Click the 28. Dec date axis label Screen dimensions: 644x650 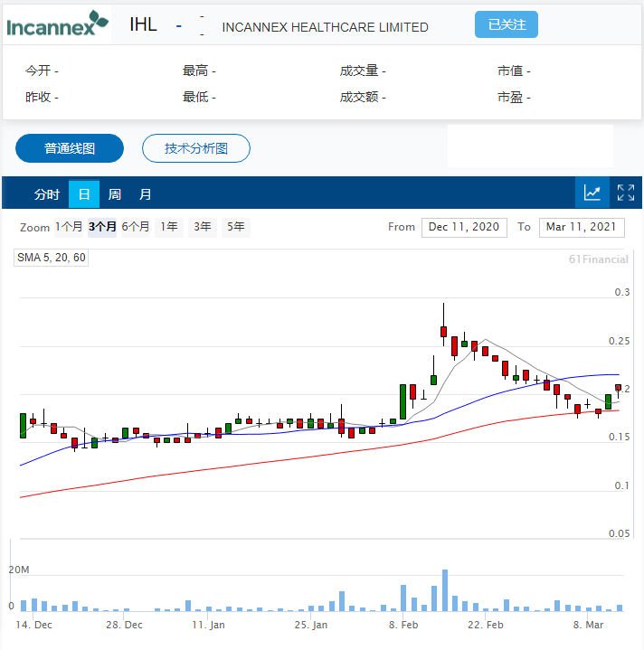point(124,625)
